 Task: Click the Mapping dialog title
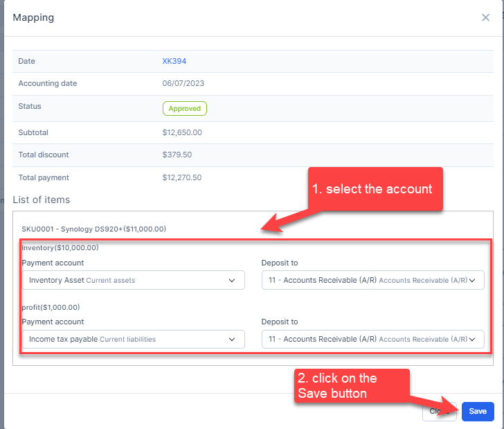pyautogui.click(x=33, y=17)
